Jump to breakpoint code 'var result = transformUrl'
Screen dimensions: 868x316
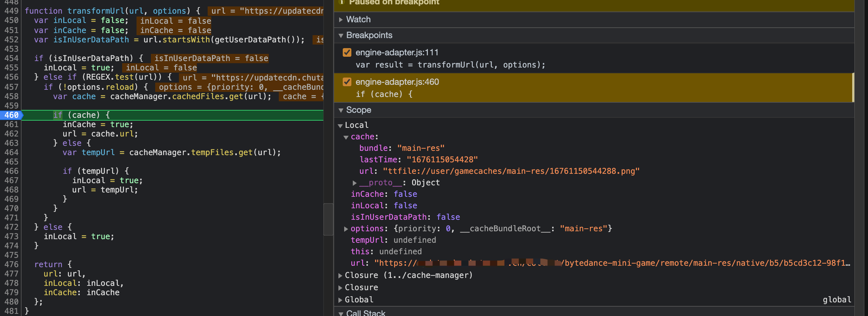[x=450, y=65]
